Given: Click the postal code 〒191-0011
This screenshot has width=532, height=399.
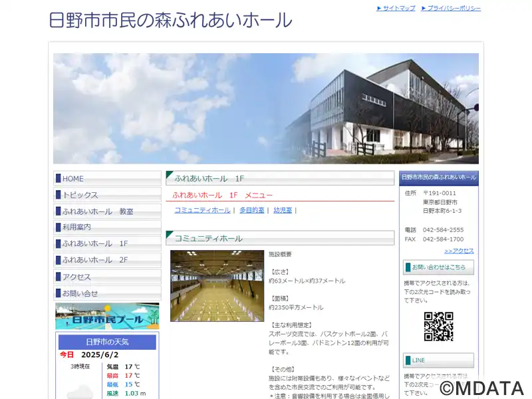Looking at the screenshot, I should coord(440,193).
